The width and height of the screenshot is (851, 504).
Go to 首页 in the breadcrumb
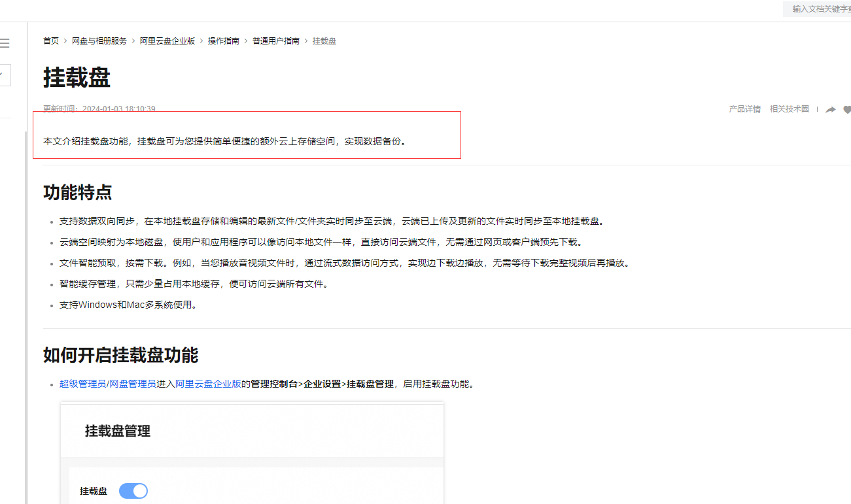(x=51, y=41)
